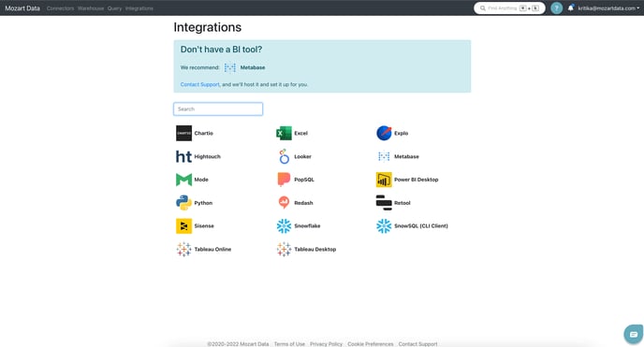The image size is (644, 347).
Task: Select the SnowSQL (CLI Client) label
Action: click(421, 226)
